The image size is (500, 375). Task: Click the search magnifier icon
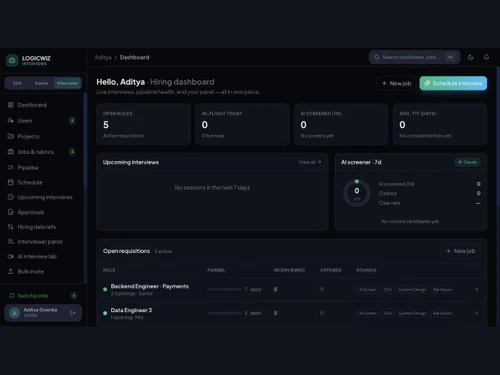coord(377,57)
